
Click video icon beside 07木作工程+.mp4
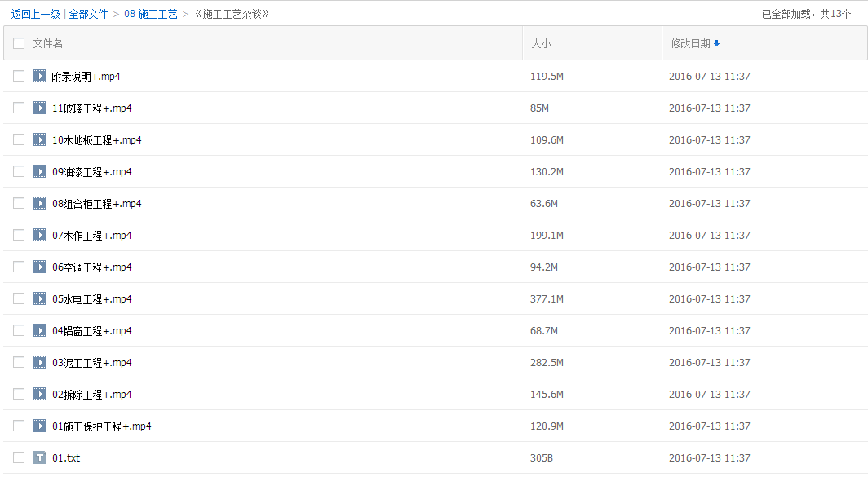(x=40, y=236)
